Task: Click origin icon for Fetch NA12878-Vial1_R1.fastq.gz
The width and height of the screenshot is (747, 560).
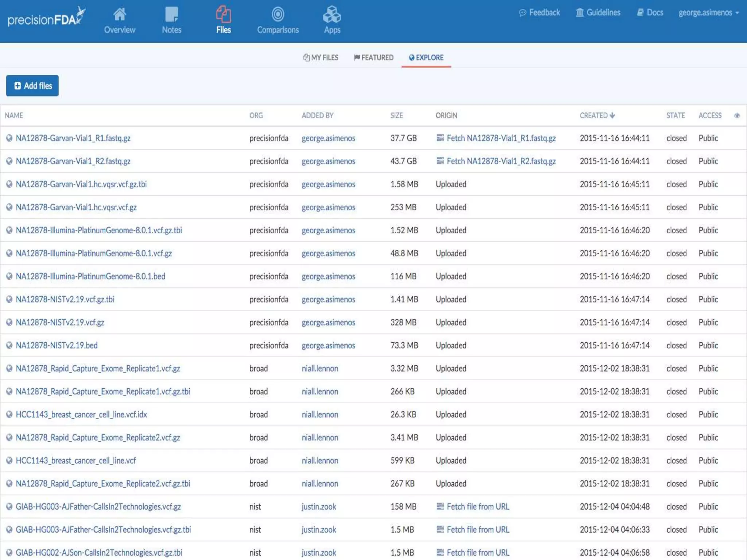Action: click(x=440, y=138)
